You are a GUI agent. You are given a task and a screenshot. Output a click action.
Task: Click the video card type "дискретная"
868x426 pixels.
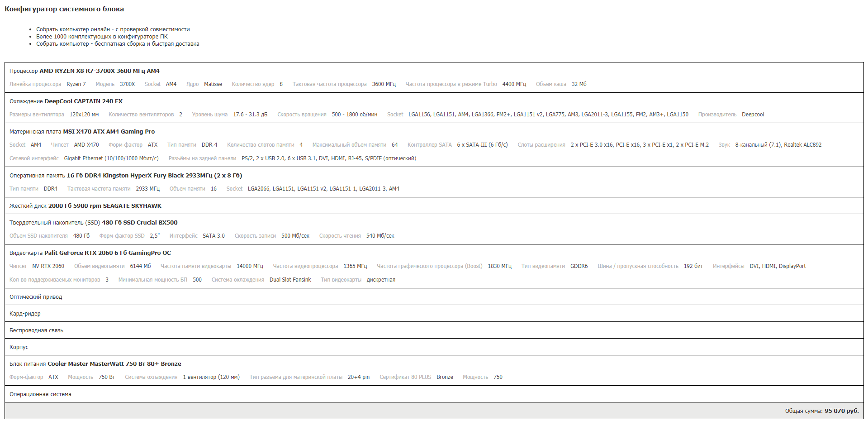click(381, 280)
